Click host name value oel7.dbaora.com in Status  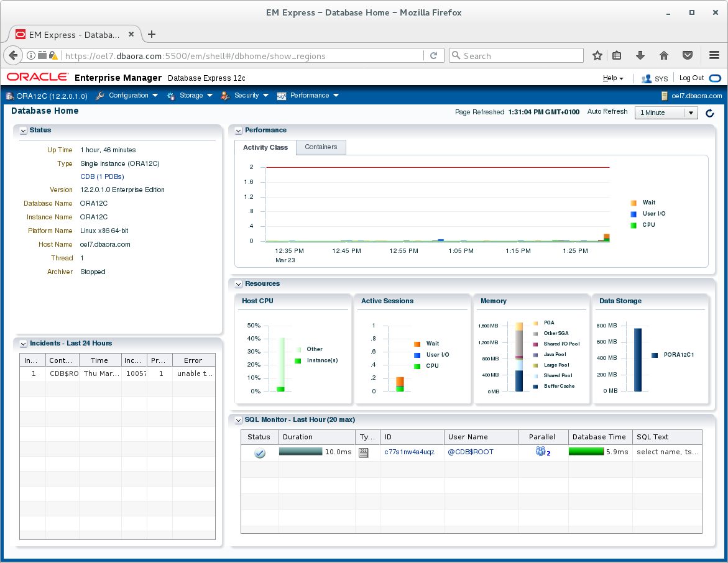[x=105, y=245]
